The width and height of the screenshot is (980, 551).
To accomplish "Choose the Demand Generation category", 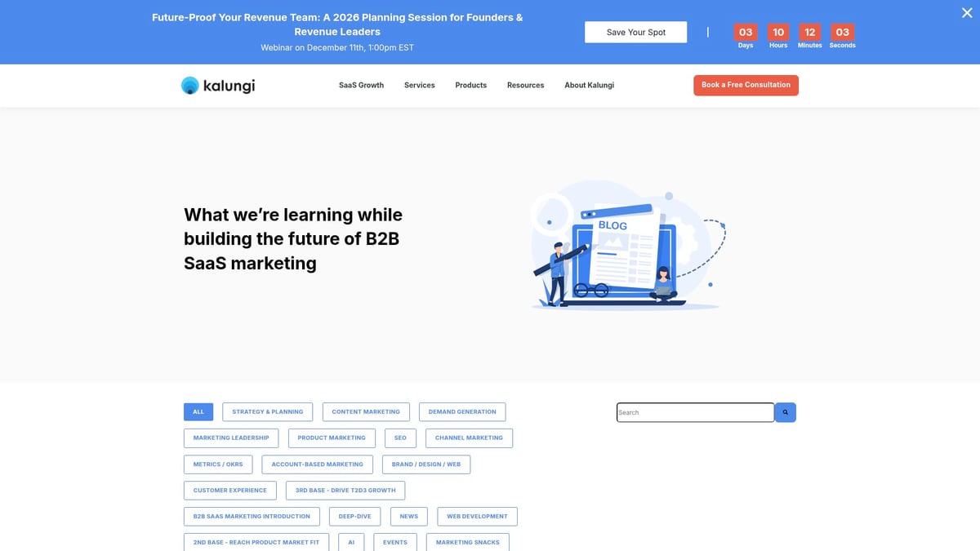I will click(462, 411).
